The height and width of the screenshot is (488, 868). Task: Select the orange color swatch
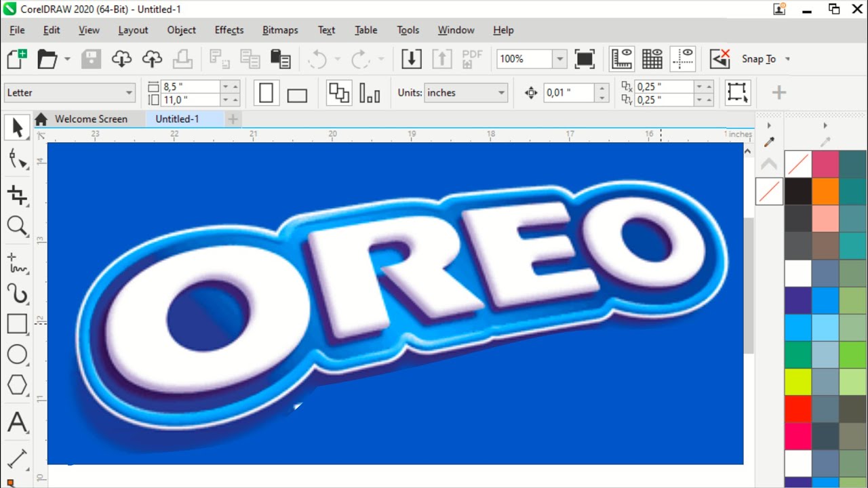[825, 191]
